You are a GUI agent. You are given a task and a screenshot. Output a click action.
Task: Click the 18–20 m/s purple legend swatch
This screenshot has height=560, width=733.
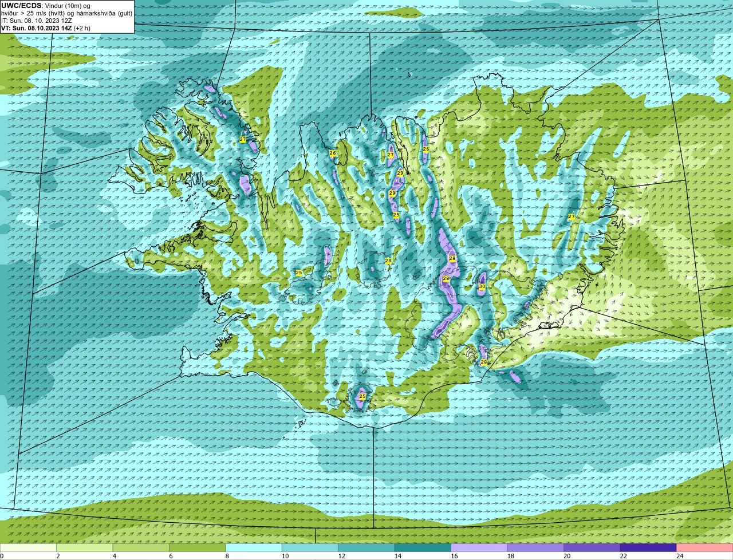pyautogui.click(x=536, y=547)
